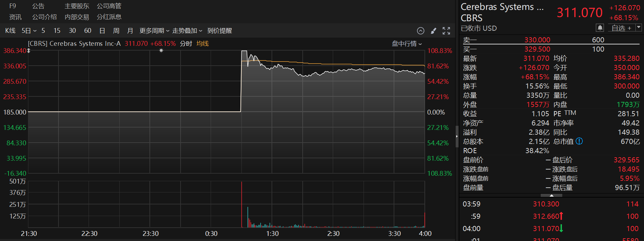Viewport: 644px width, 241px height.
Task: Click the 买一 bid price 329.500
Action: pyautogui.click(x=537, y=49)
